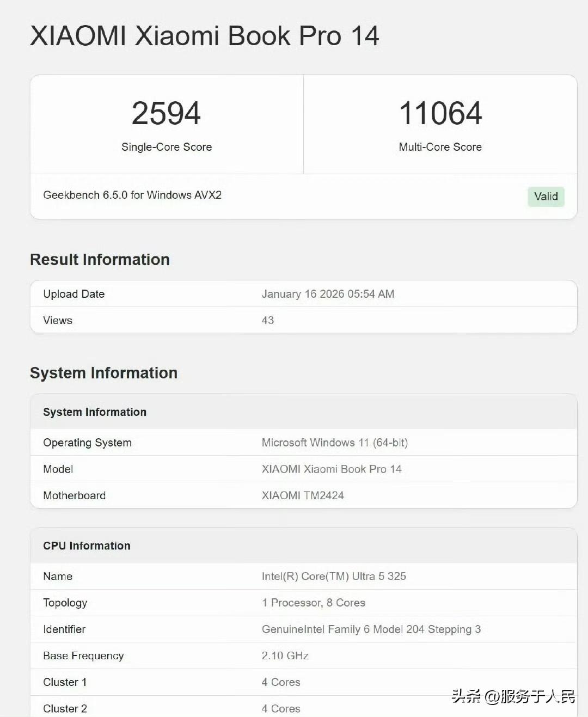This screenshot has height=717, width=588.
Task: Click the Cluster 2 label
Action: (65, 709)
